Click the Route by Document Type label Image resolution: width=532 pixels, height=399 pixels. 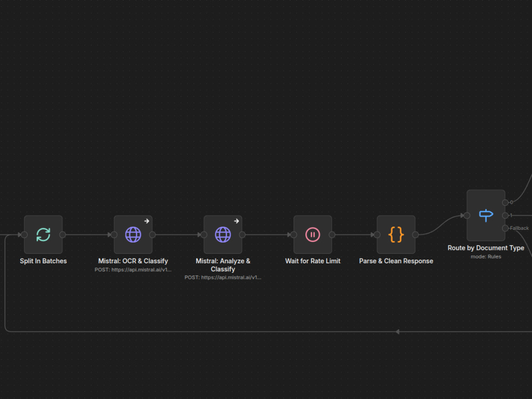486,248
